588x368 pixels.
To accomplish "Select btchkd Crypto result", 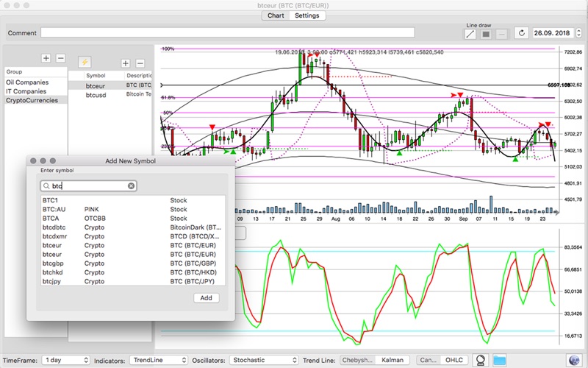I will pos(133,272).
